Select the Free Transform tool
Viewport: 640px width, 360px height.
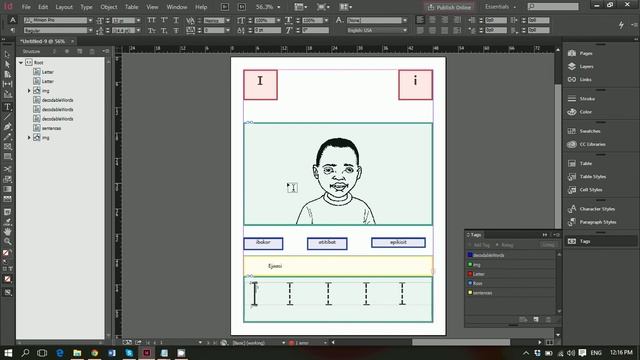pyautogui.click(x=7, y=179)
